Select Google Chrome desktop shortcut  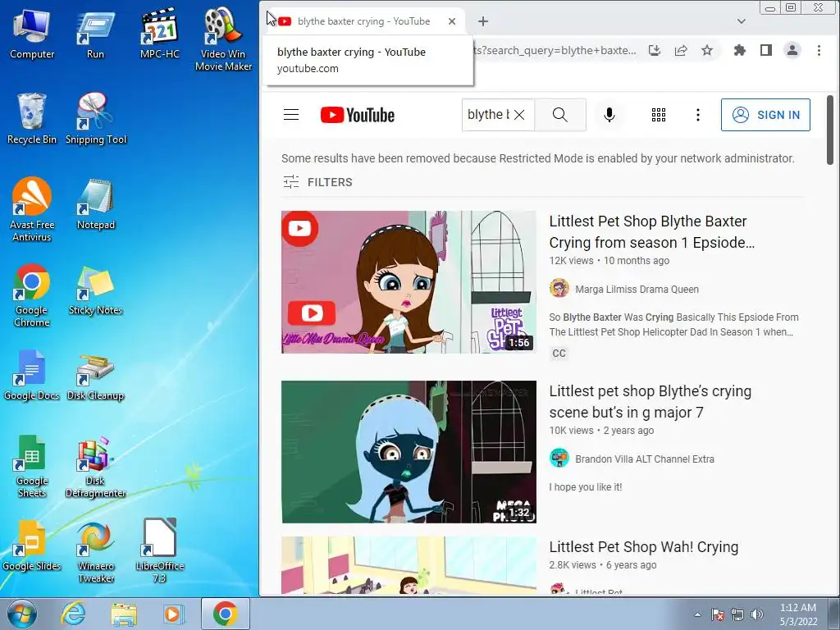(32, 295)
